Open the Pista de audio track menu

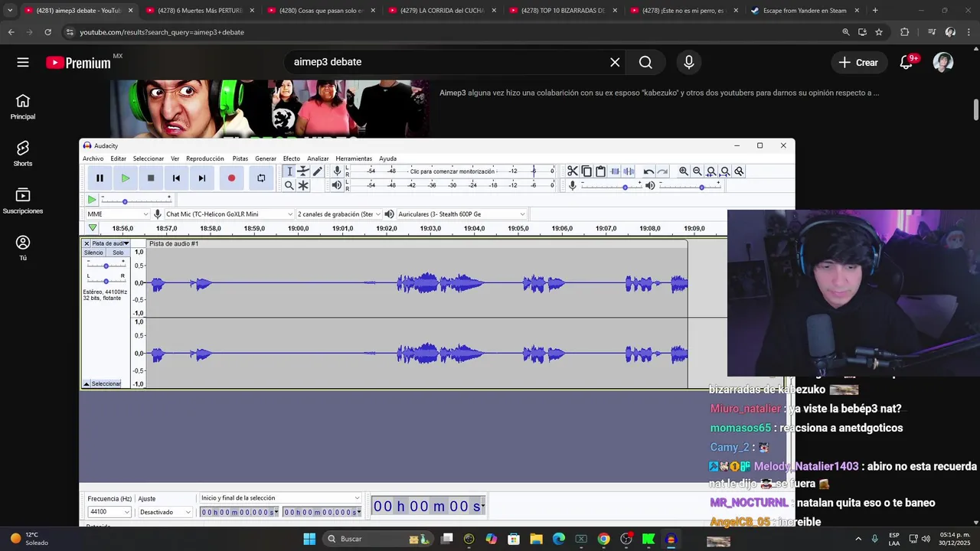point(110,243)
